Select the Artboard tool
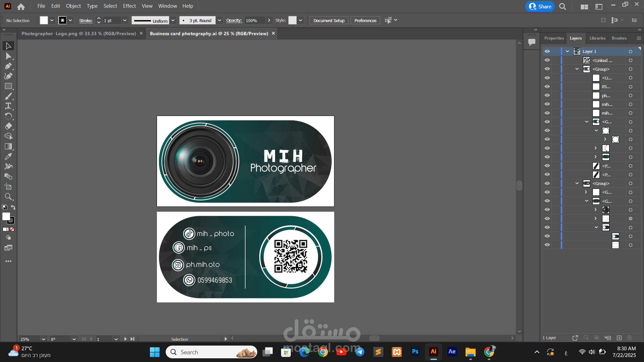Image resolution: width=644 pixels, height=362 pixels. [8, 187]
